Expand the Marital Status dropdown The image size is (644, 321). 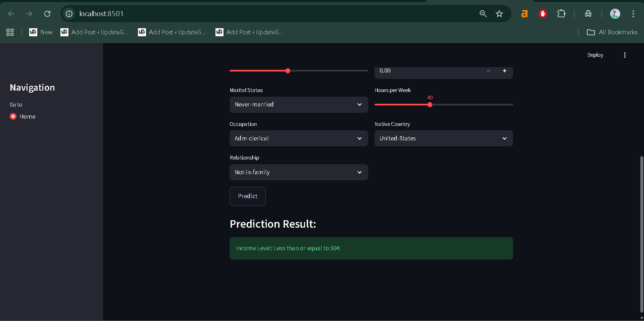298,105
